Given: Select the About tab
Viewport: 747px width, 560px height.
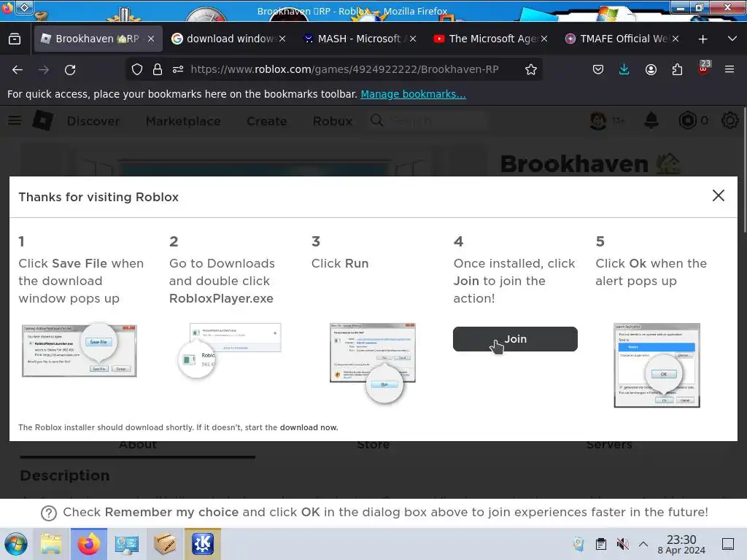Looking at the screenshot, I should tap(138, 445).
